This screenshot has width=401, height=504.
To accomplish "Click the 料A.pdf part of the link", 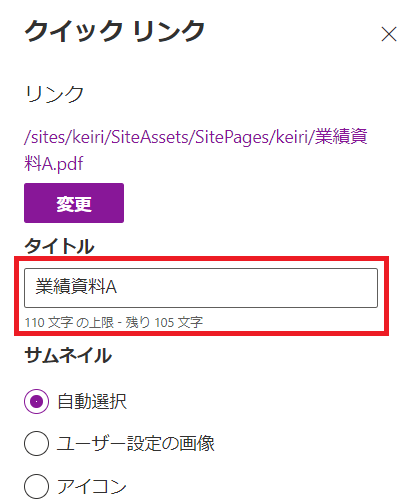I will click(54, 164).
